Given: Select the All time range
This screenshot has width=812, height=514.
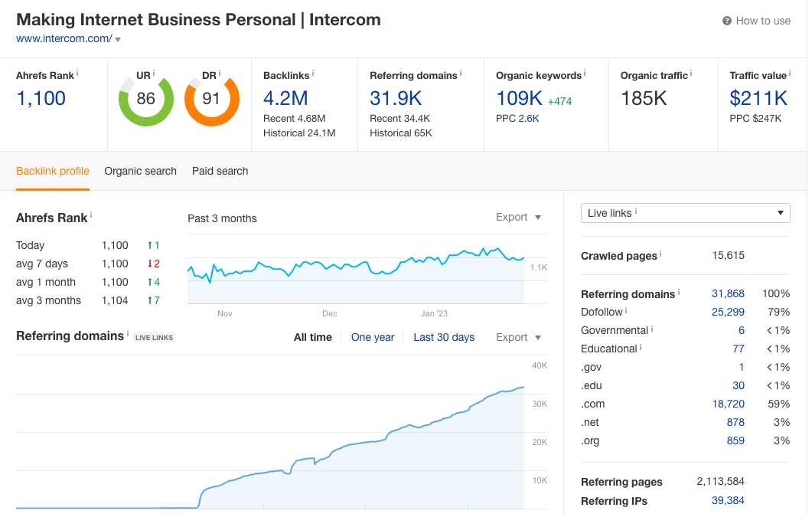Looking at the screenshot, I should click(x=313, y=337).
